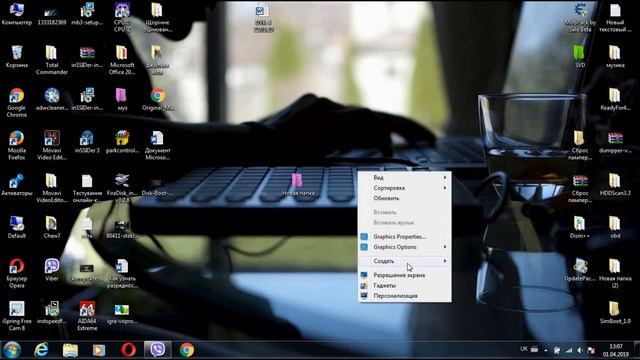Open the Компьютер desktop icon
The height and width of the screenshot is (360, 640).
(x=16, y=14)
